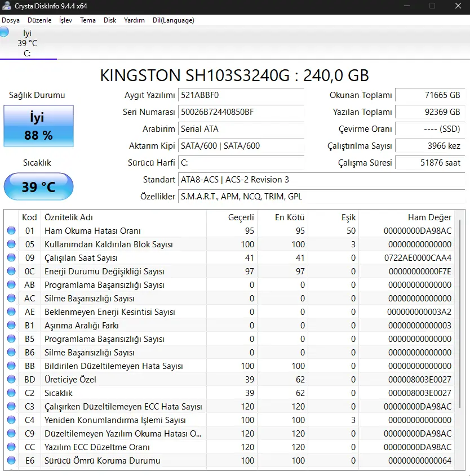470x476 pixels.
Task: Select the Çalışılan Saat Sayısı row
Action: pos(229,258)
